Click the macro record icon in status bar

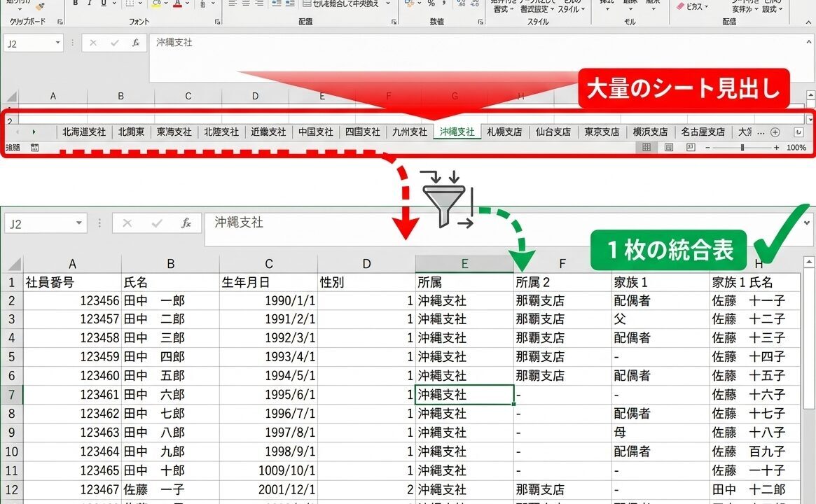[x=35, y=148]
